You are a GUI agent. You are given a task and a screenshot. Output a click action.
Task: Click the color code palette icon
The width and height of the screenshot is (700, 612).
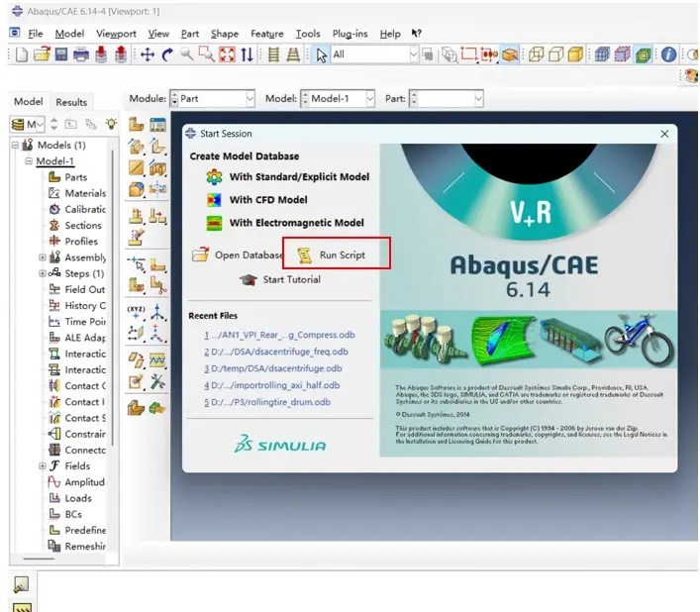[x=691, y=75]
